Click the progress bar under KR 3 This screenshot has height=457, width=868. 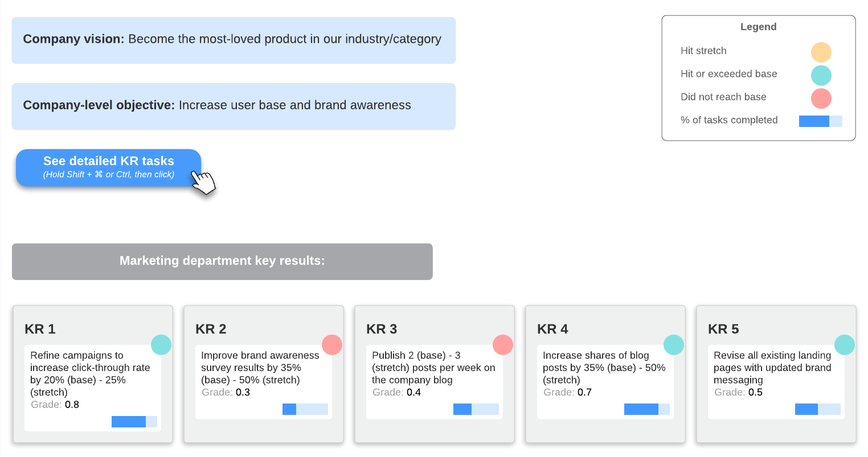(x=476, y=409)
